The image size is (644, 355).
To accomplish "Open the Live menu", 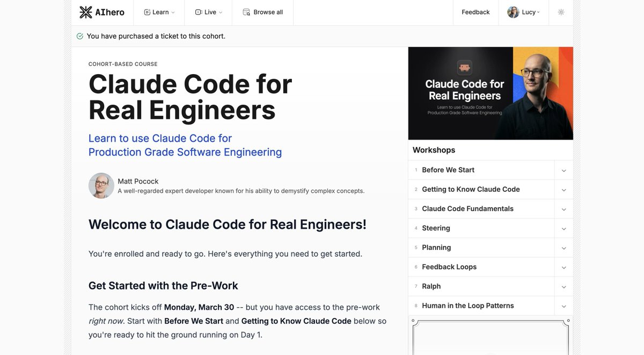I will (x=208, y=12).
